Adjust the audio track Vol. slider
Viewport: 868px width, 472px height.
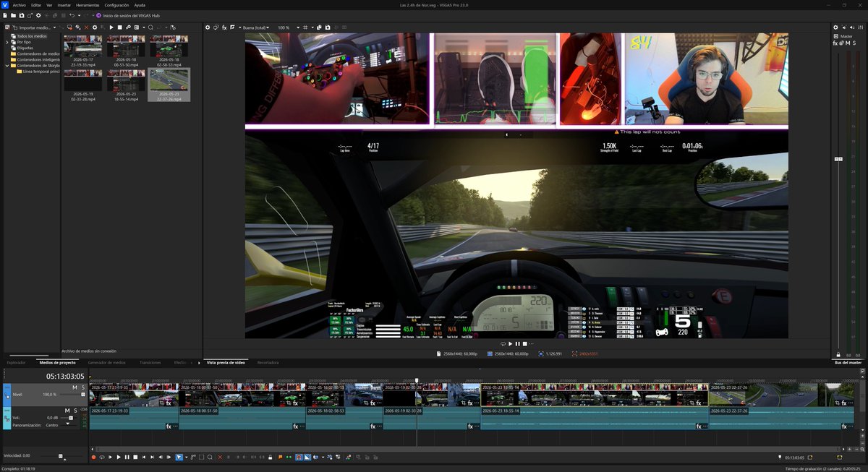[71, 418]
